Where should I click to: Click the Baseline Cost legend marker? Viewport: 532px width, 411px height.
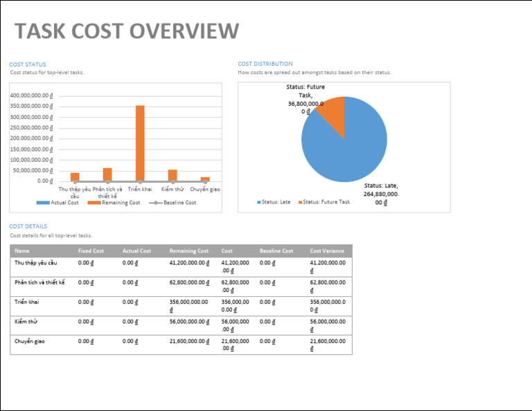(x=156, y=203)
